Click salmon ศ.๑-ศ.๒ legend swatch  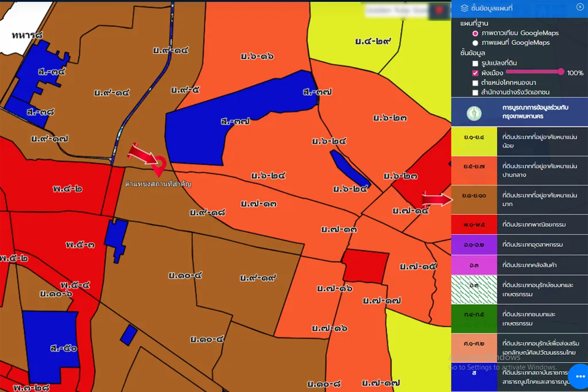coord(474,348)
